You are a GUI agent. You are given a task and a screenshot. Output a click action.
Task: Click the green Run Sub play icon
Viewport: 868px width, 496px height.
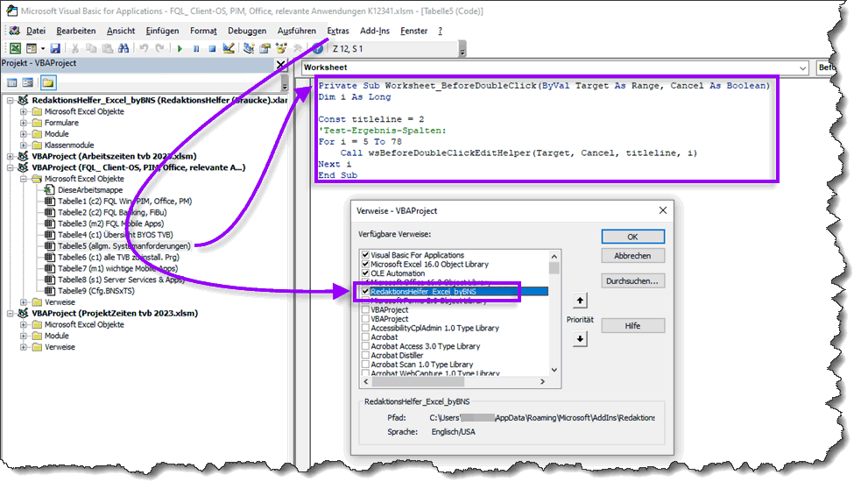[x=180, y=49]
